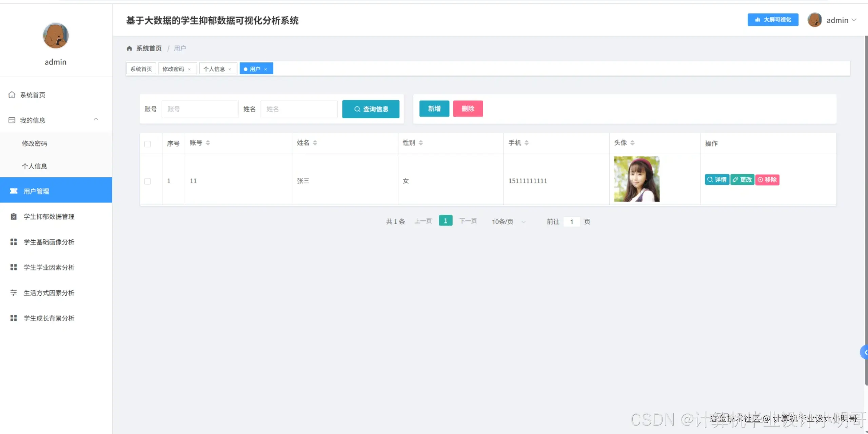The height and width of the screenshot is (434, 868).
Task: Collapse the 我的信息 sidebar submenu
Action: (96, 119)
